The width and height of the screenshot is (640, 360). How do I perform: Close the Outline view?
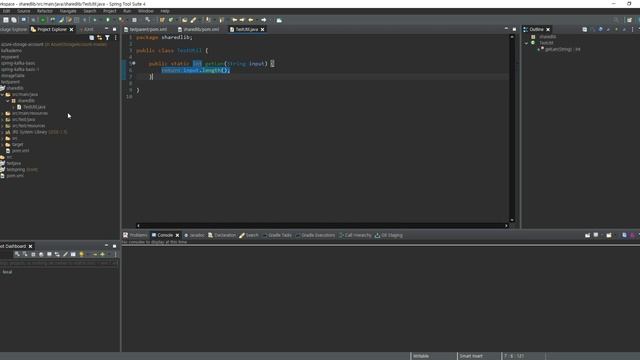tap(548, 29)
